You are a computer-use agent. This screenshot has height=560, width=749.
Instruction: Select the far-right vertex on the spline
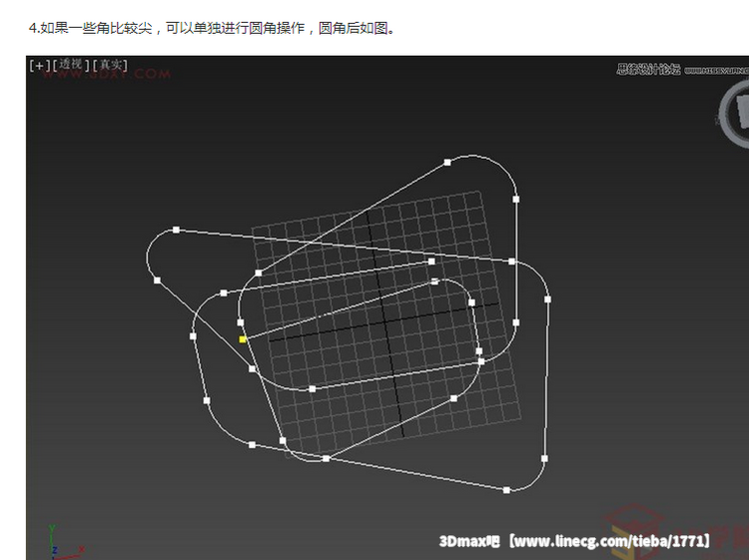(x=547, y=298)
